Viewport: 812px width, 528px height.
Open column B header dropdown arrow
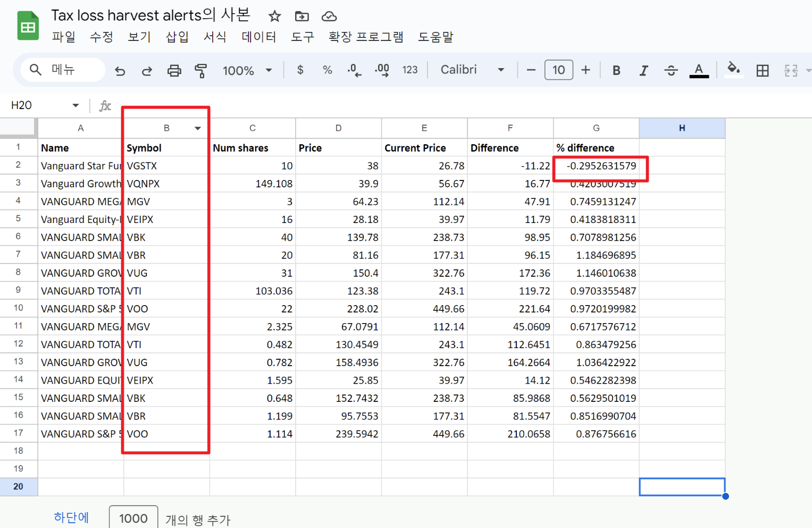198,128
